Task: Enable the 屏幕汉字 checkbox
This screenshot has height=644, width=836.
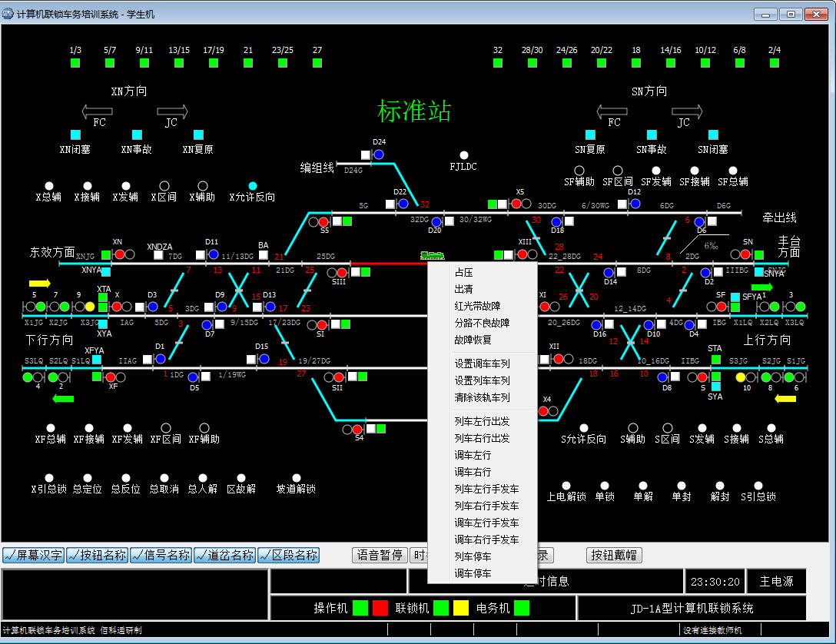Action: pos(32,555)
